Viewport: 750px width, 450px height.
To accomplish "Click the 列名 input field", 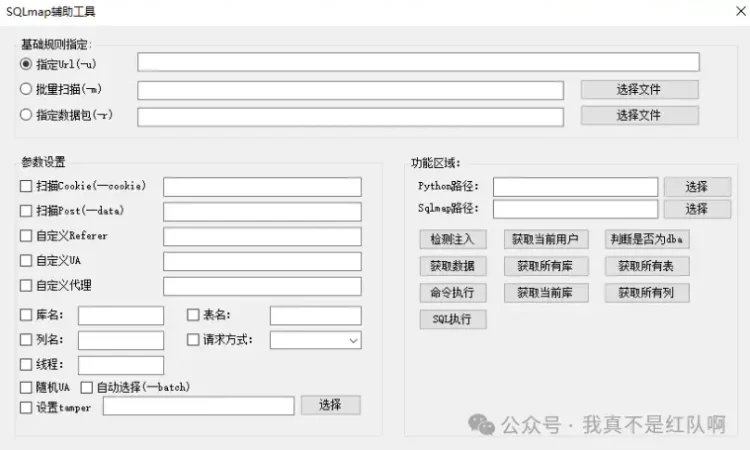I will [121, 340].
